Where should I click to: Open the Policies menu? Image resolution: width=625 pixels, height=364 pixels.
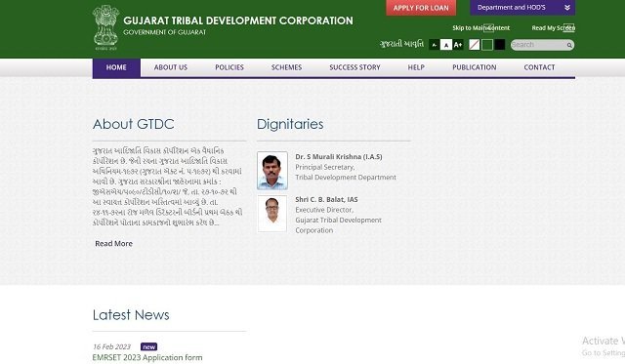(x=229, y=67)
